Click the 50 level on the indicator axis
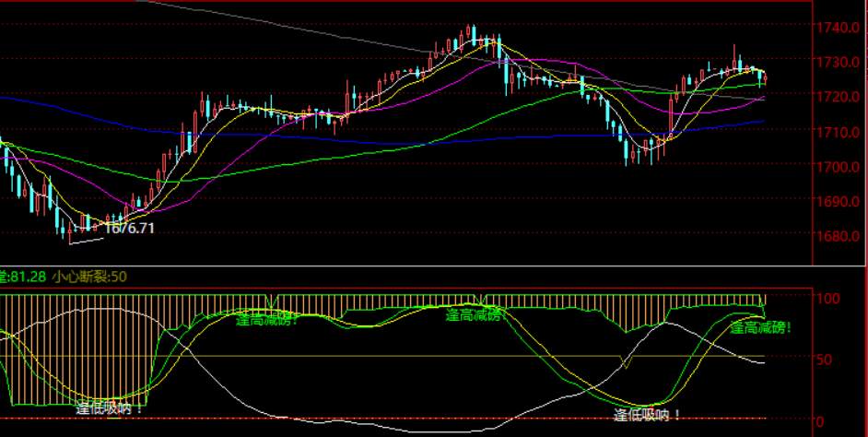The width and height of the screenshot is (868, 437). [825, 360]
